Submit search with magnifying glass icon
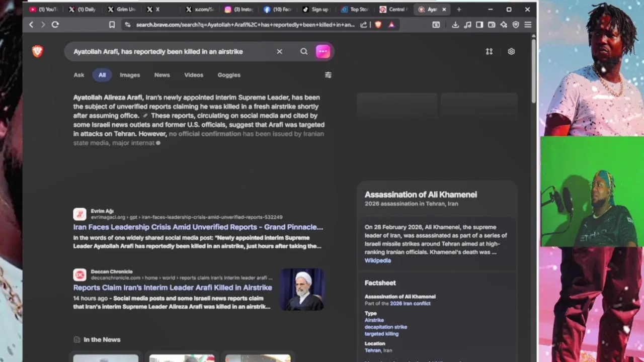 point(304,51)
